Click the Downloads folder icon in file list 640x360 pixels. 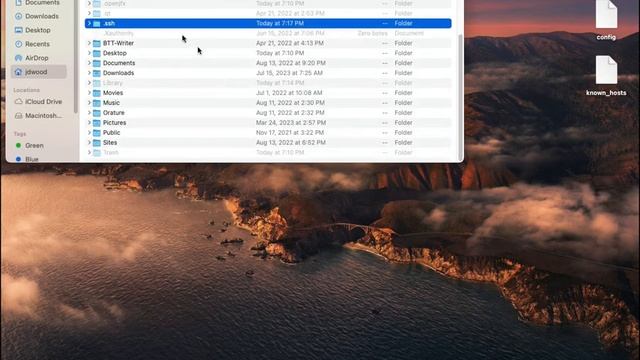point(97,73)
